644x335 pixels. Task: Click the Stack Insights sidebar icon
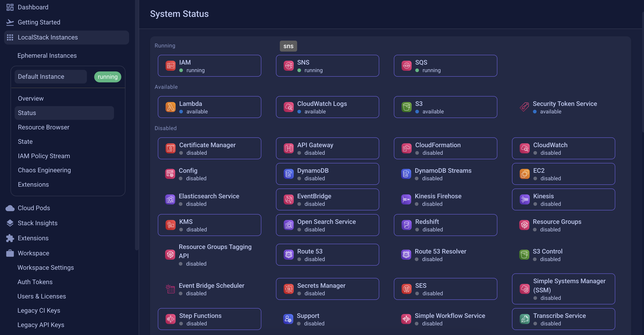(x=10, y=223)
